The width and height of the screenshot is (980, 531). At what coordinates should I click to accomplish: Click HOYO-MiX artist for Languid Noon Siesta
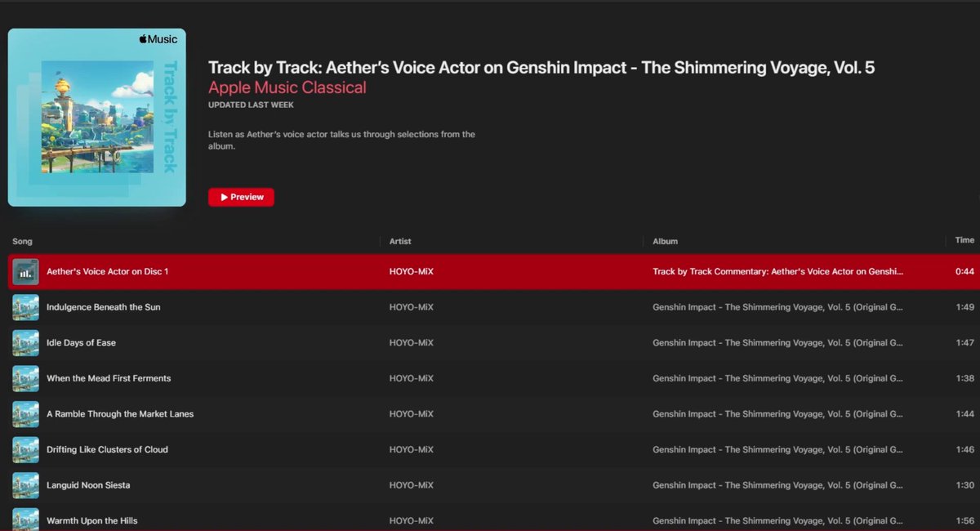[x=412, y=485]
